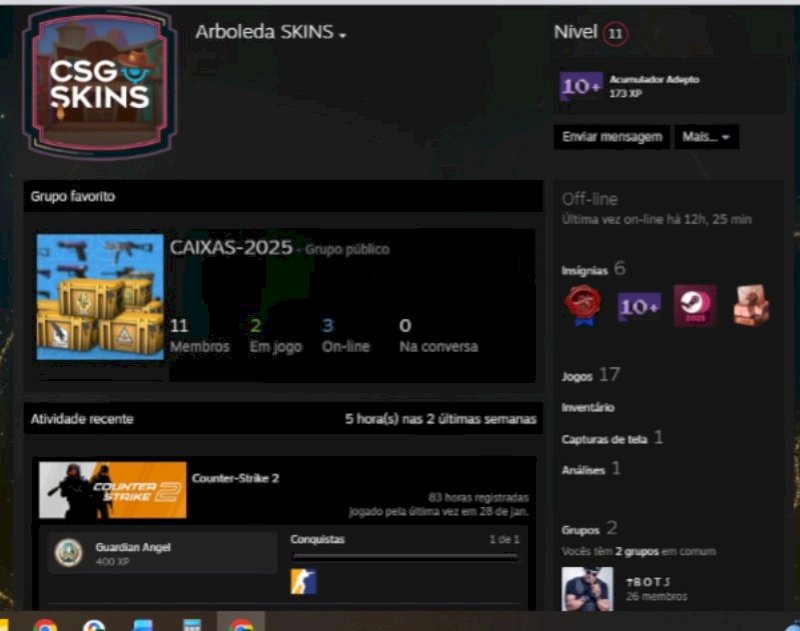Click the 83 horas registradas text
The width and height of the screenshot is (800, 631).
tap(479, 497)
